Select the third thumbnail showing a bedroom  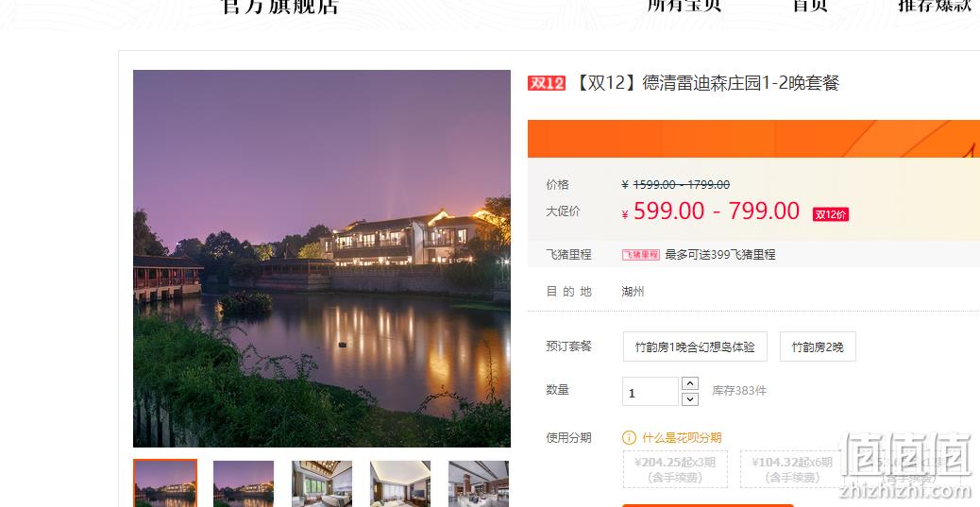pos(322,484)
